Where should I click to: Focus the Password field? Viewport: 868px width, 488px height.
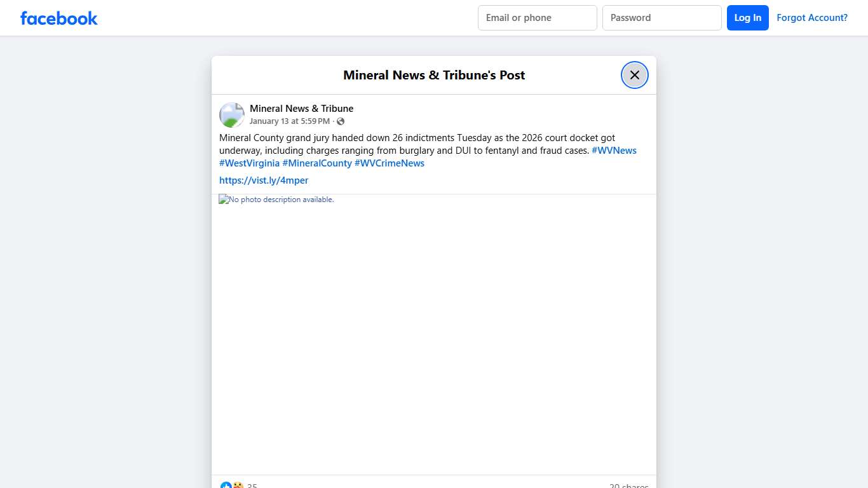tap(661, 18)
